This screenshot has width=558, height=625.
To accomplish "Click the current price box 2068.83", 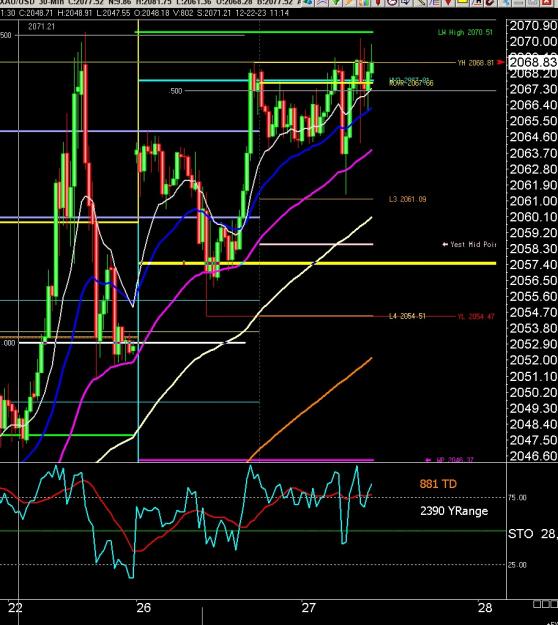I will coord(533,63).
